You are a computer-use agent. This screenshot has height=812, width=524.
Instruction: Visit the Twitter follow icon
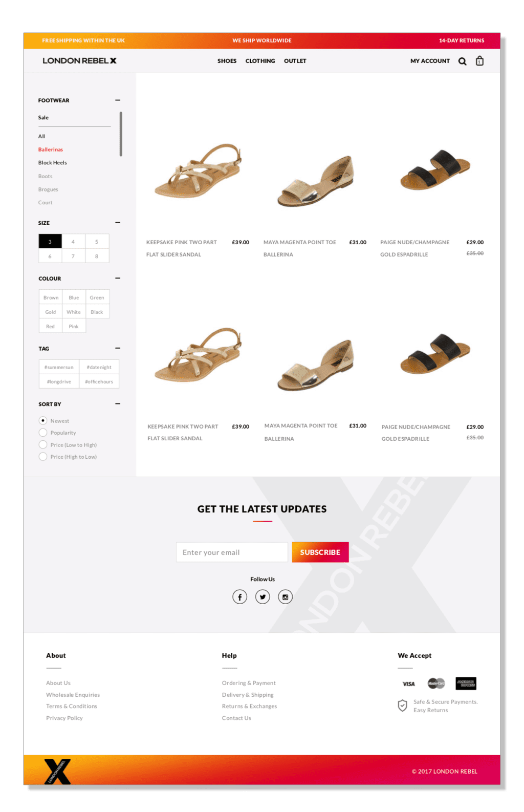pyautogui.click(x=263, y=597)
